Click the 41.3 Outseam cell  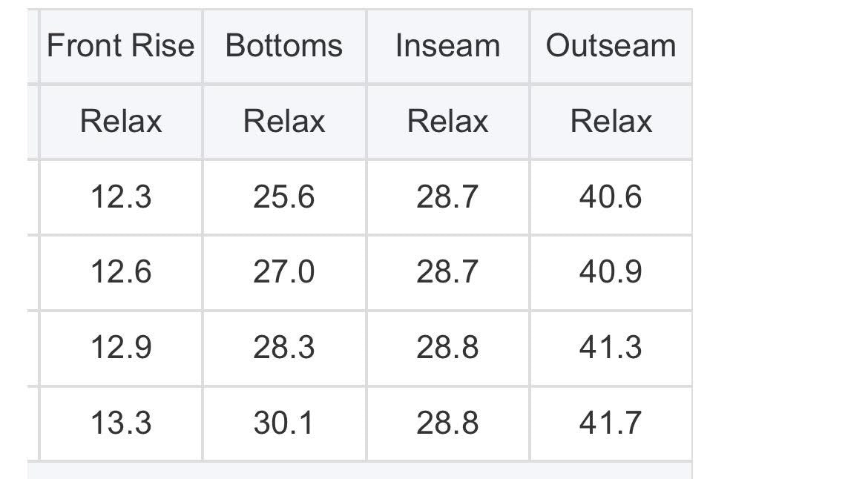611,348
